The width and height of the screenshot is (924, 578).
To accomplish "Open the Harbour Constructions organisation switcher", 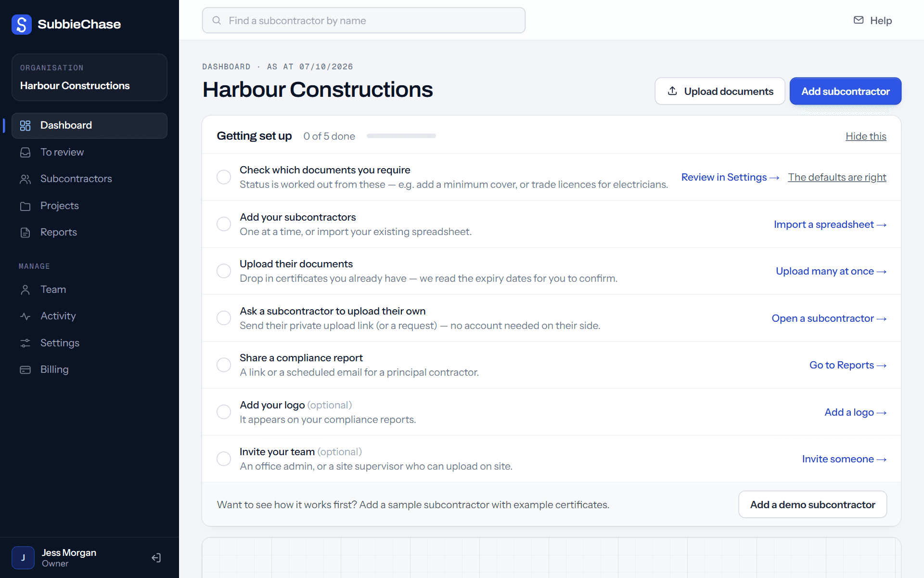I will pos(90,78).
